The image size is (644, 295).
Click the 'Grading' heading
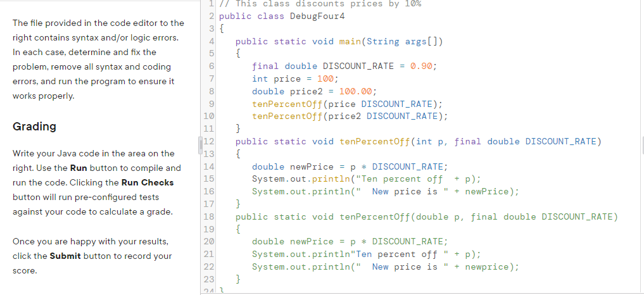pos(34,126)
